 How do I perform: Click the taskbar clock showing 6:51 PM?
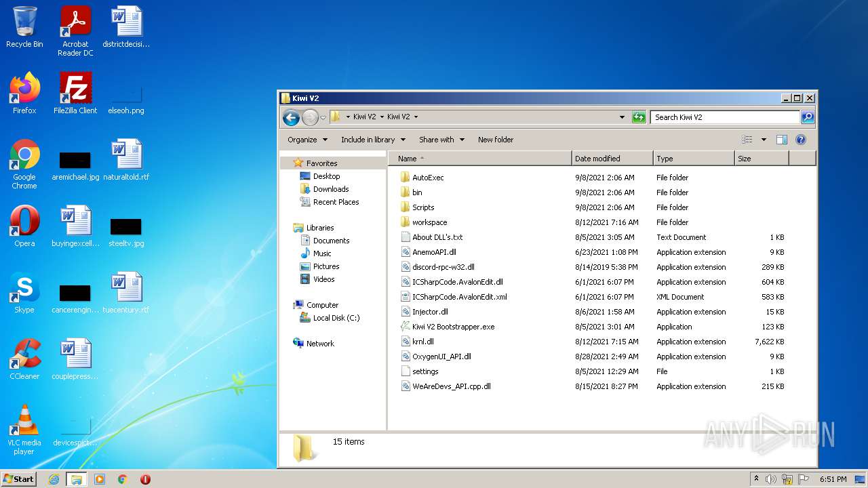coord(833,479)
